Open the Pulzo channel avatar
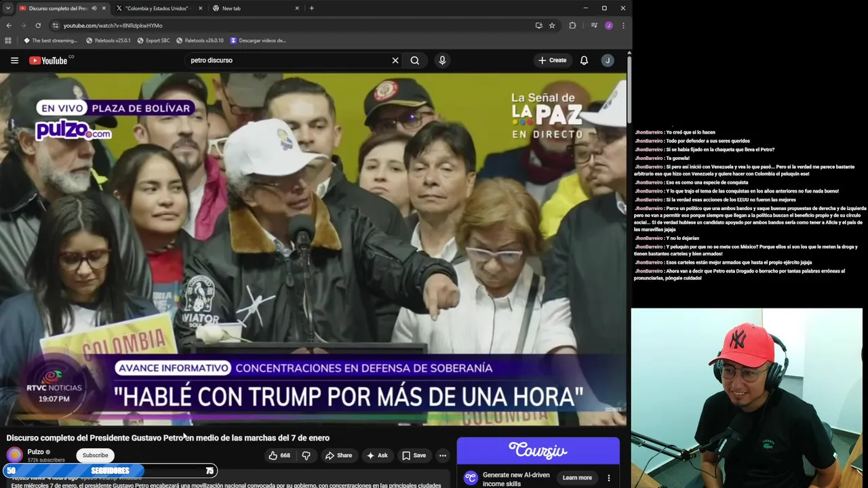 tap(14, 455)
